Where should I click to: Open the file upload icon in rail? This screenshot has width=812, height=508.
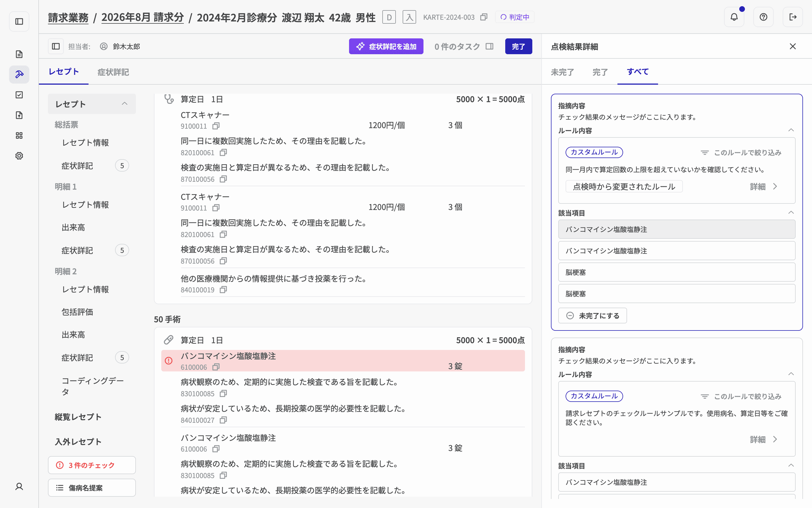point(19,115)
